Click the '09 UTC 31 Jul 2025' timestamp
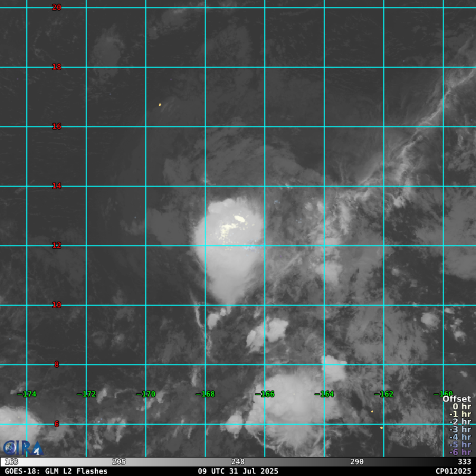 coord(238,471)
